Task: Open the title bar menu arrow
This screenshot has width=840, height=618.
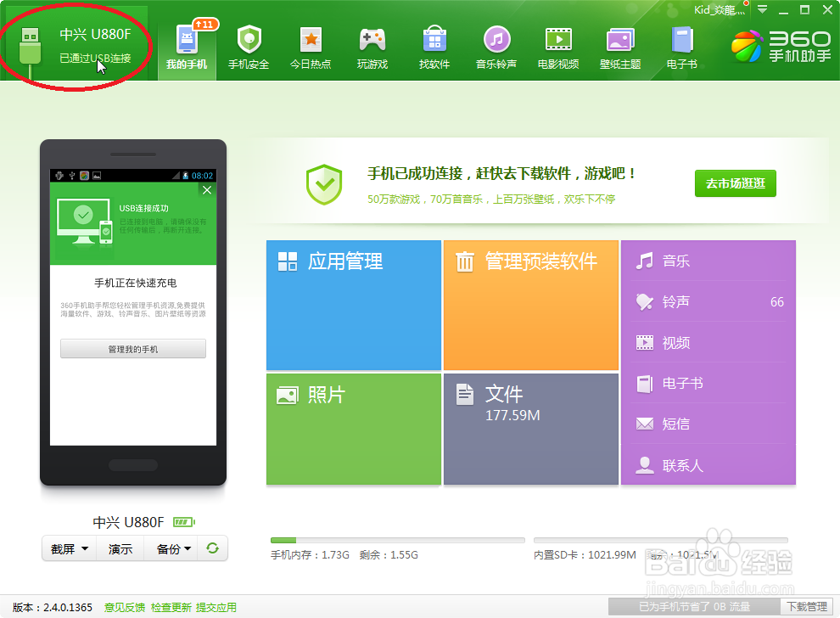Action: tap(764, 10)
